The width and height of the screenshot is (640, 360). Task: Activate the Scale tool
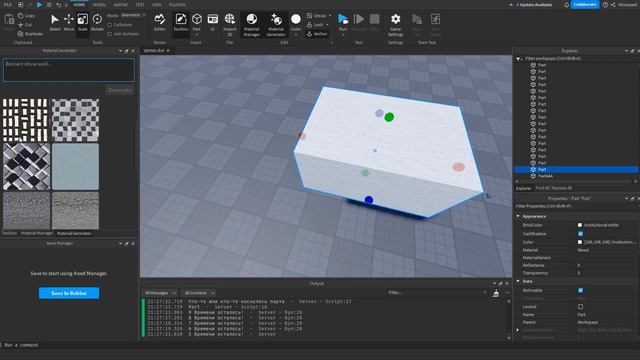(x=82, y=22)
